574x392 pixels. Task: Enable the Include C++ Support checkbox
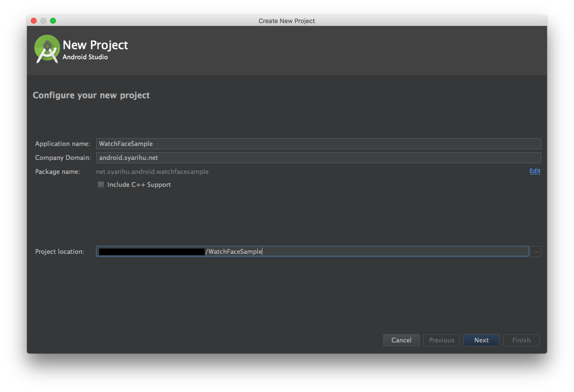point(101,184)
